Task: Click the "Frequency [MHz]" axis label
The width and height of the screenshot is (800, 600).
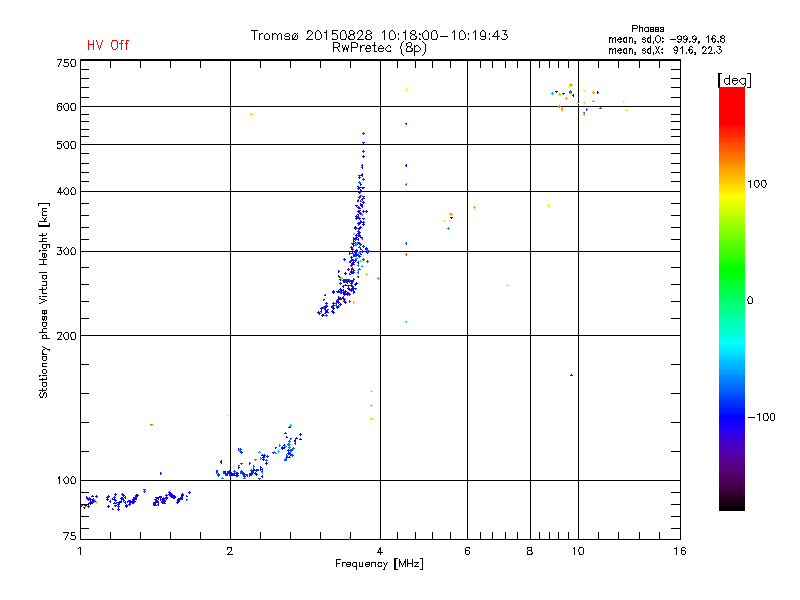Action: (379, 563)
